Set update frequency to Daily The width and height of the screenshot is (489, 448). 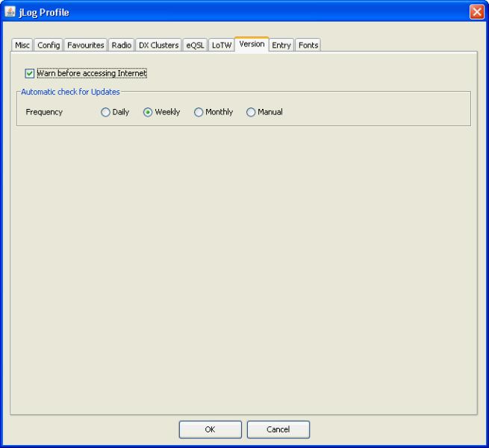pos(105,113)
